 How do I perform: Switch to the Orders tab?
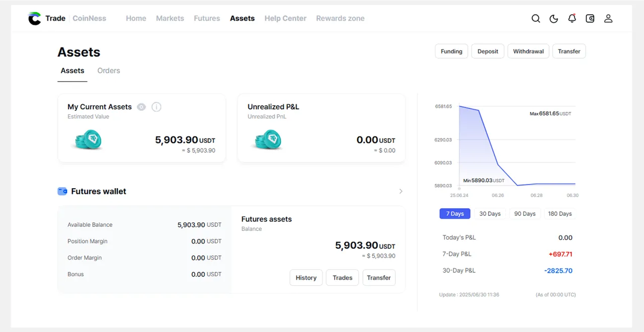click(x=109, y=71)
